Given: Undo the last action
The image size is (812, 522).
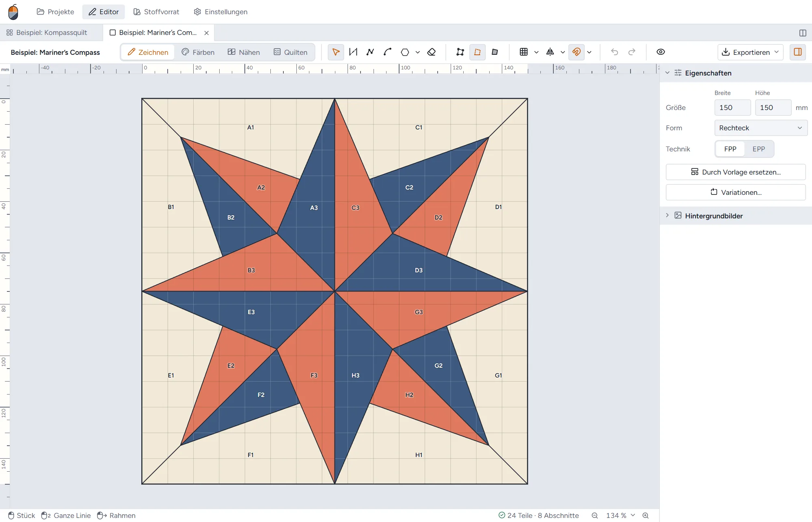Looking at the screenshot, I should pyautogui.click(x=615, y=52).
